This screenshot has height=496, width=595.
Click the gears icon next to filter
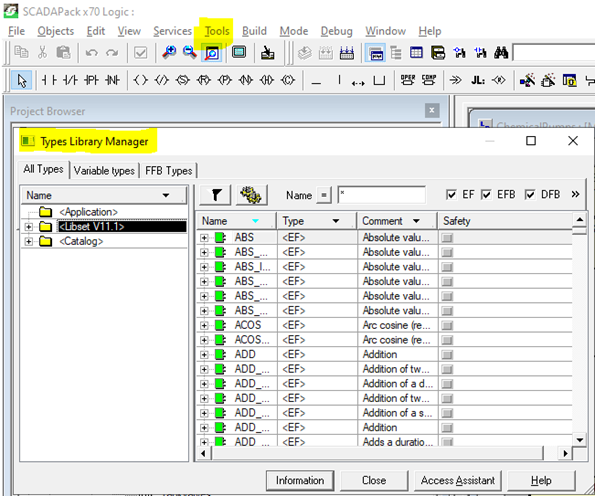pos(251,195)
